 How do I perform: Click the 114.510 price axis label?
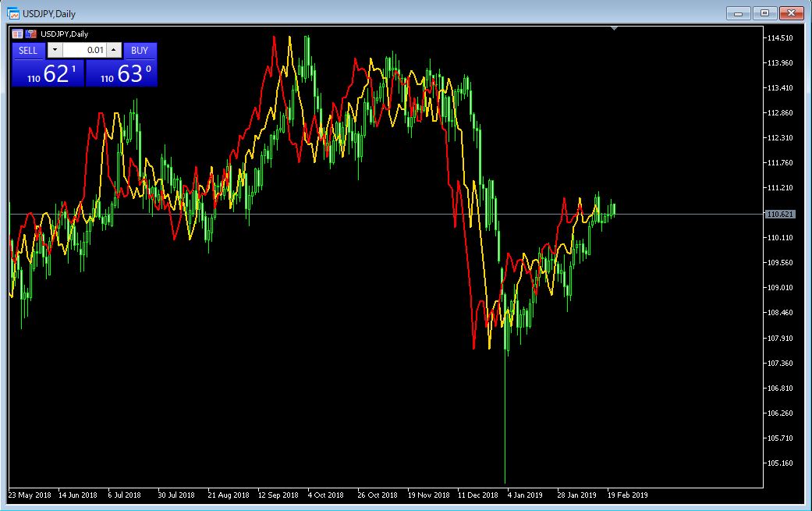pyautogui.click(x=780, y=37)
